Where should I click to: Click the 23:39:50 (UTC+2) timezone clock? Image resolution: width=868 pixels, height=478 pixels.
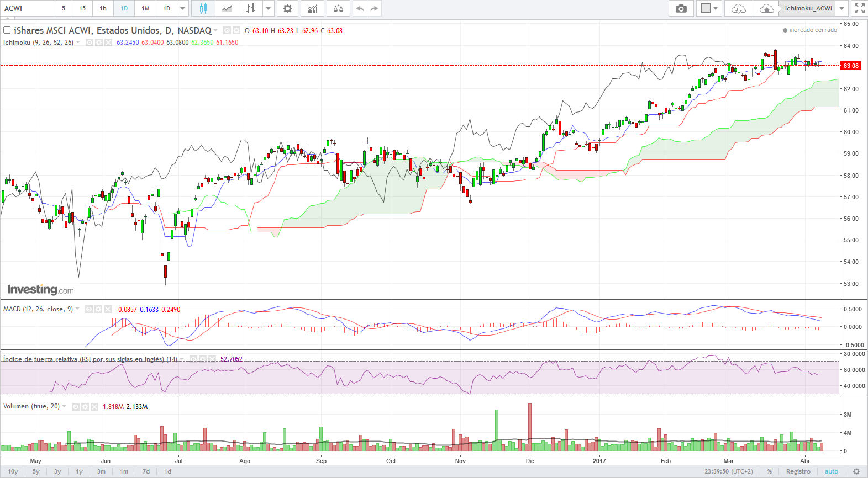(x=728, y=471)
